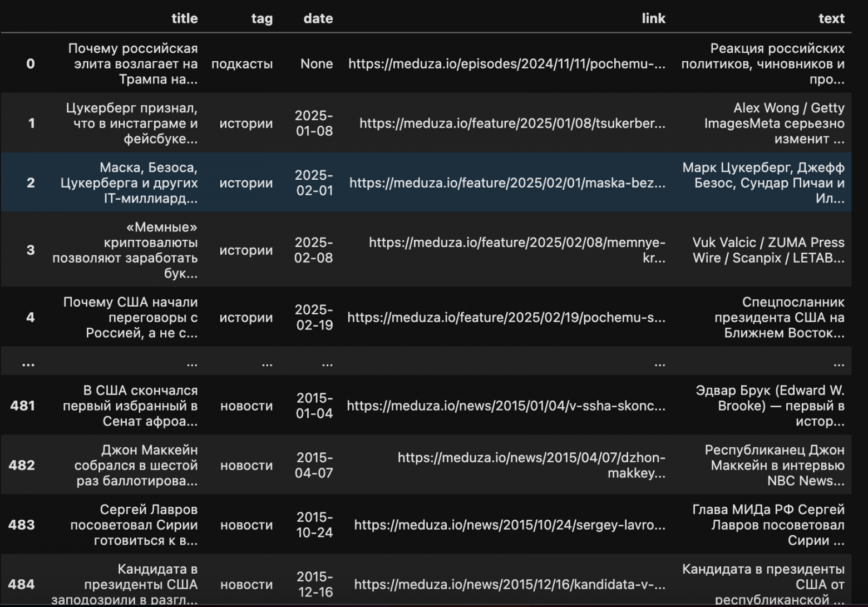Screen dimensions: 868x607
Task: Click the 'title' column header
Action: pyautogui.click(x=184, y=18)
